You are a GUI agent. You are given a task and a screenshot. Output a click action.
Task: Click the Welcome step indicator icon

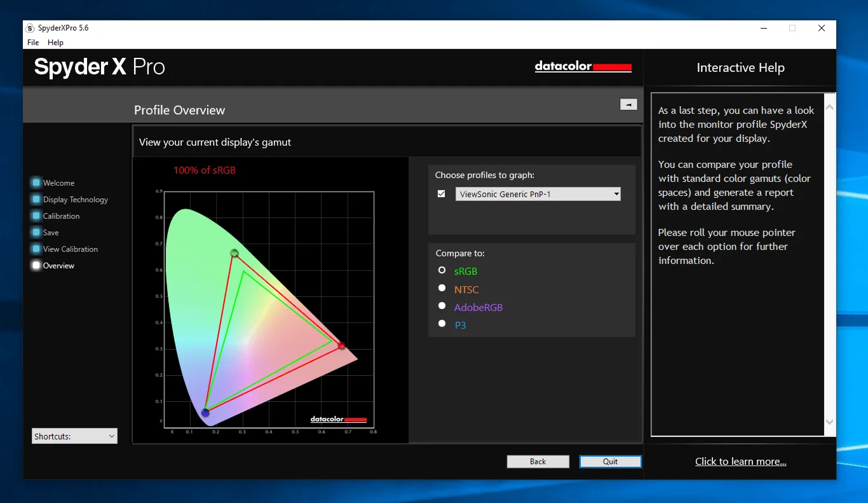click(x=36, y=183)
